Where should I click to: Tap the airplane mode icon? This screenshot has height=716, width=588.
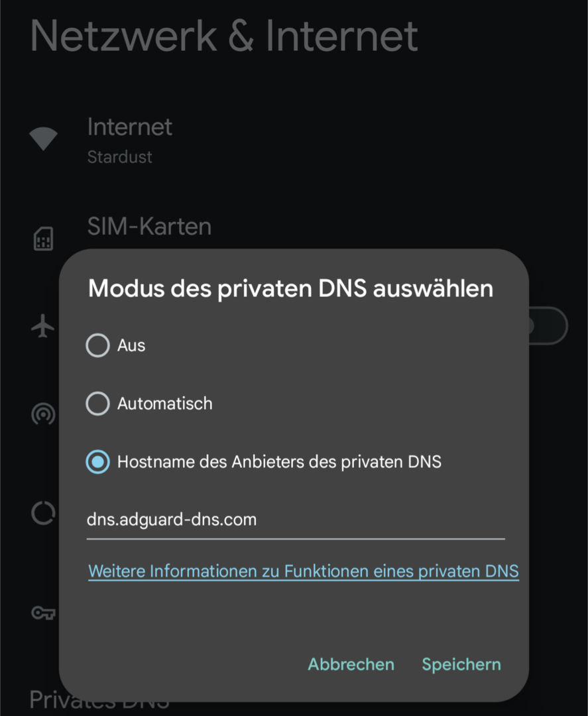tap(43, 326)
